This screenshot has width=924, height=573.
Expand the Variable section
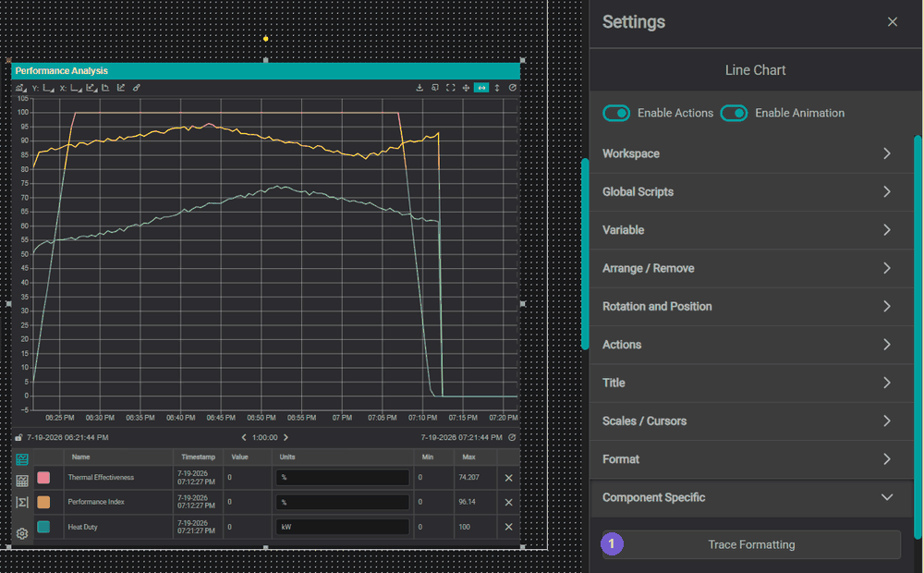(x=751, y=230)
